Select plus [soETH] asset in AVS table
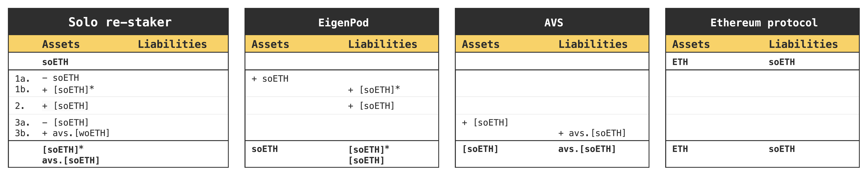The height and width of the screenshot is (176, 868). coord(485,123)
